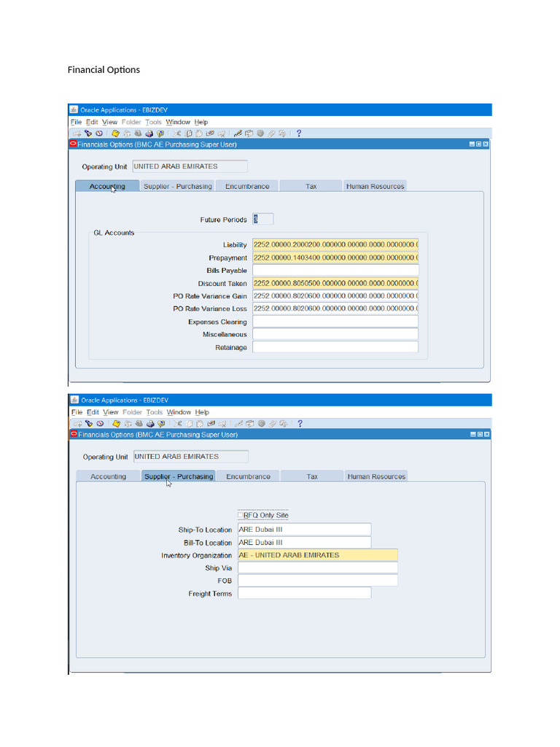Click the Print icon in lower toolbar
Viewport: 560px width, 747px height.
[x=150, y=424]
